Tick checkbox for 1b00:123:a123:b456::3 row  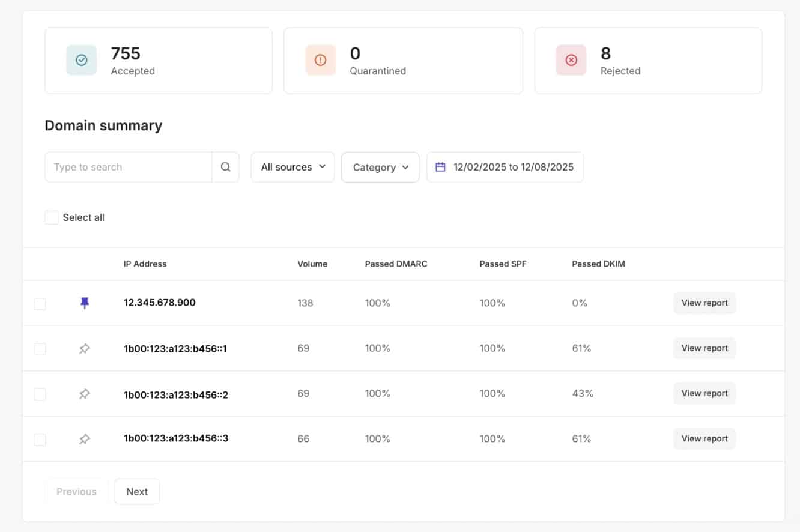click(x=40, y=440)
